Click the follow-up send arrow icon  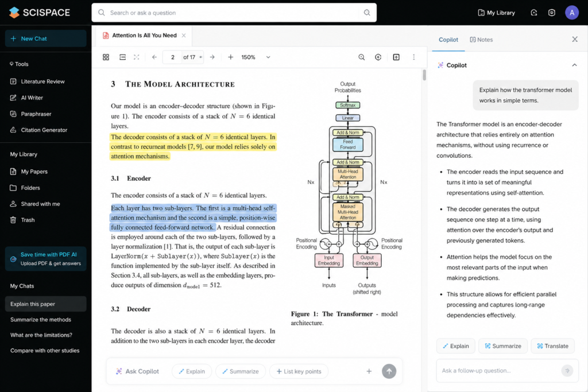click(x=567, y=371)
